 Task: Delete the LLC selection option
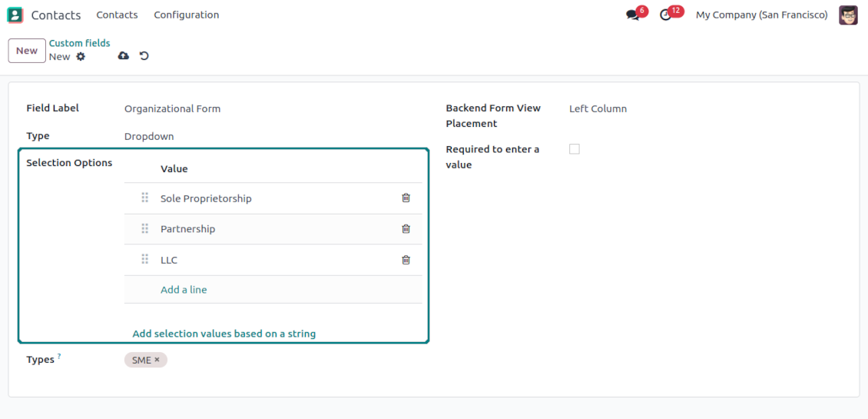(x=406, y=260)
